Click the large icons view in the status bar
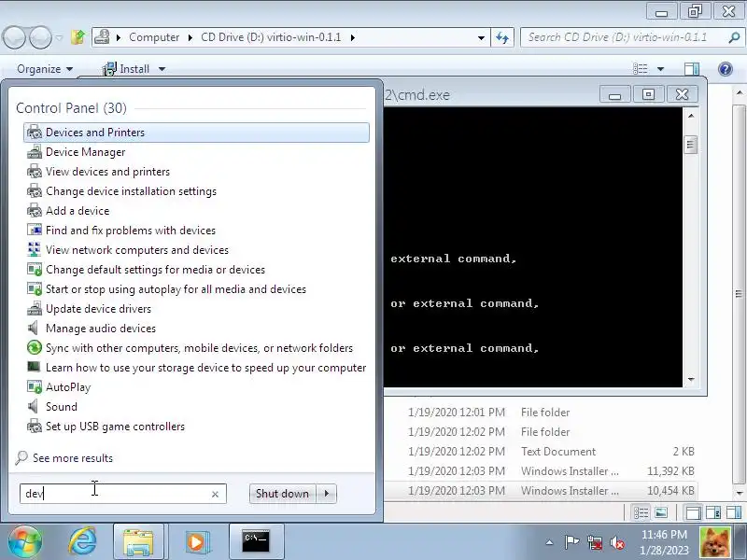The image size is (747, 560). [x=661, y=512]
